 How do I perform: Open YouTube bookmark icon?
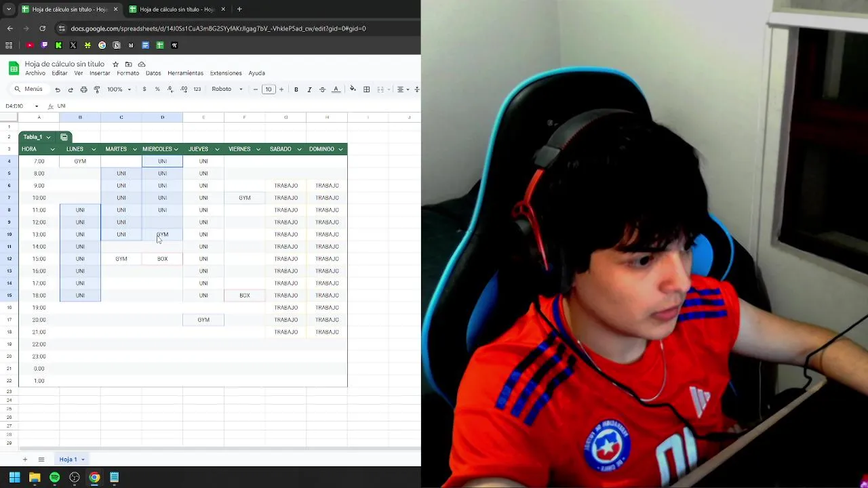pos(30,45)
